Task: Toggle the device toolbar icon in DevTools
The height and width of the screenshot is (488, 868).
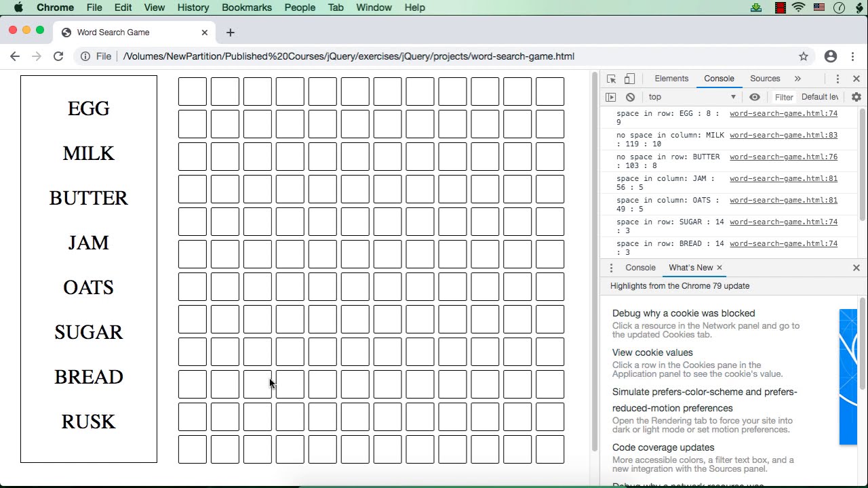Action: (x=629, y=79)
